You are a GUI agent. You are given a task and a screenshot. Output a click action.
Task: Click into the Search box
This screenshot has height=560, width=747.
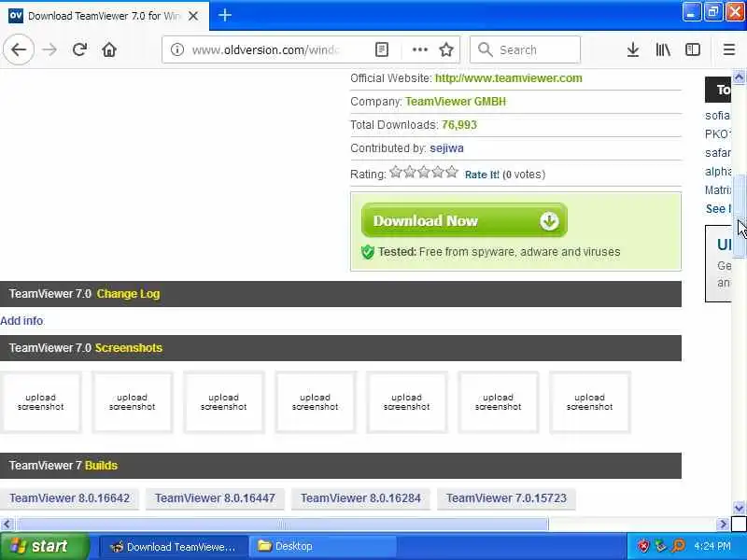point(525,49)
